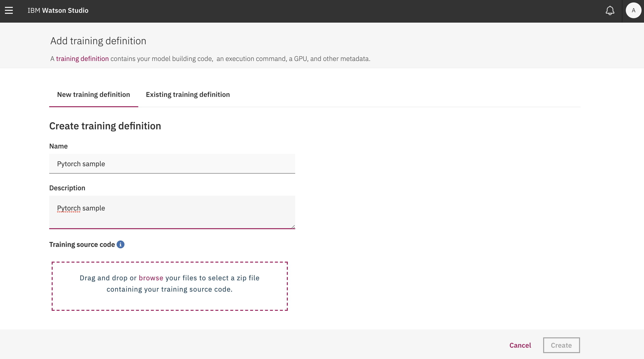The height and width of the screenshot is (359, 644).
Task: Open the notifications bell
Action: [610, 11]
